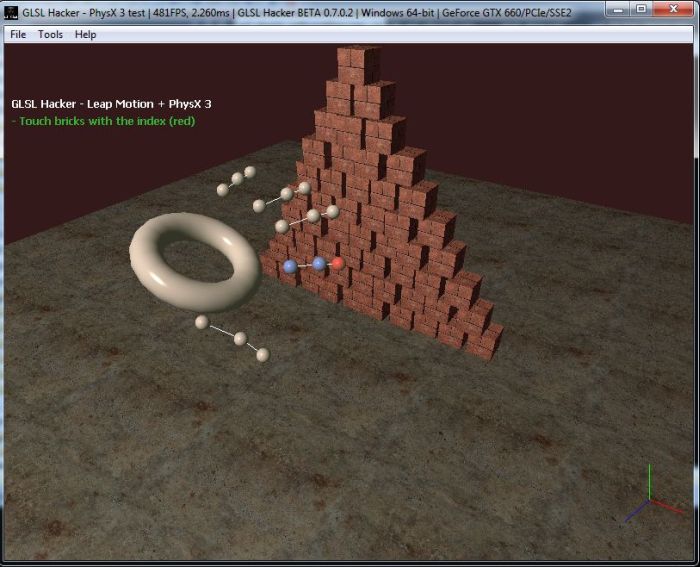Click the red index finger sphere

(338, 263)
